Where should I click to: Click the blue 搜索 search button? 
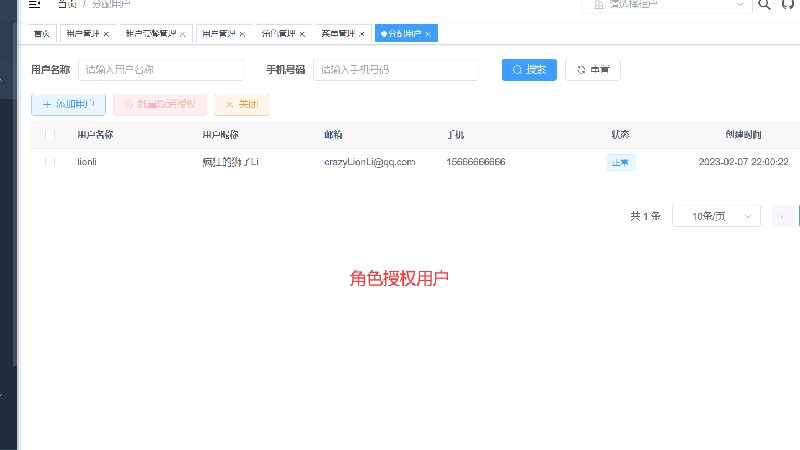click(x=529, y=70)
